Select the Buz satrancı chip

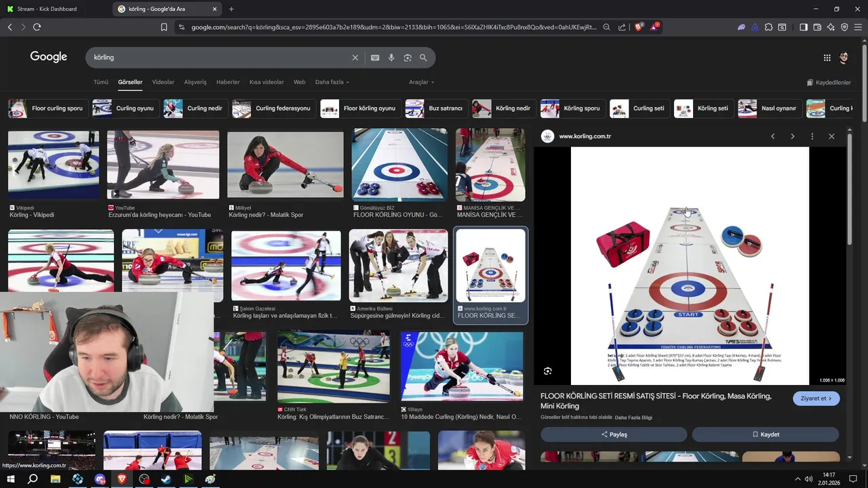pos(435,108)
